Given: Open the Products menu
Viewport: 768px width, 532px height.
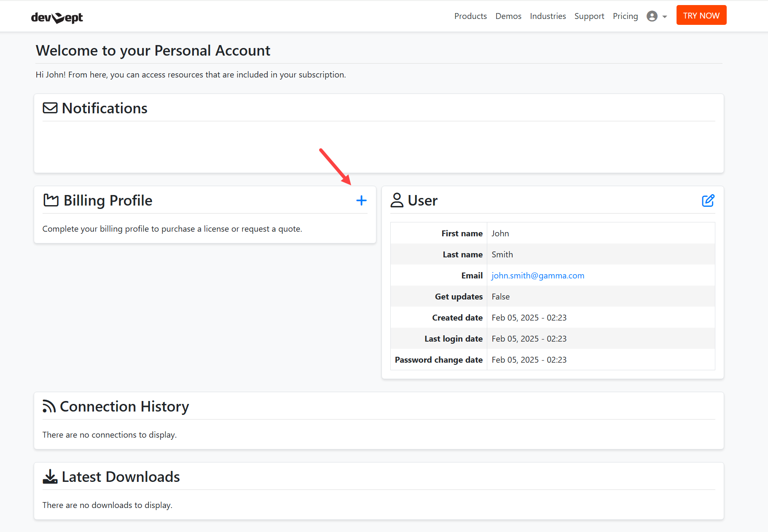Looking at the screenshot, I should click(470, 16).
